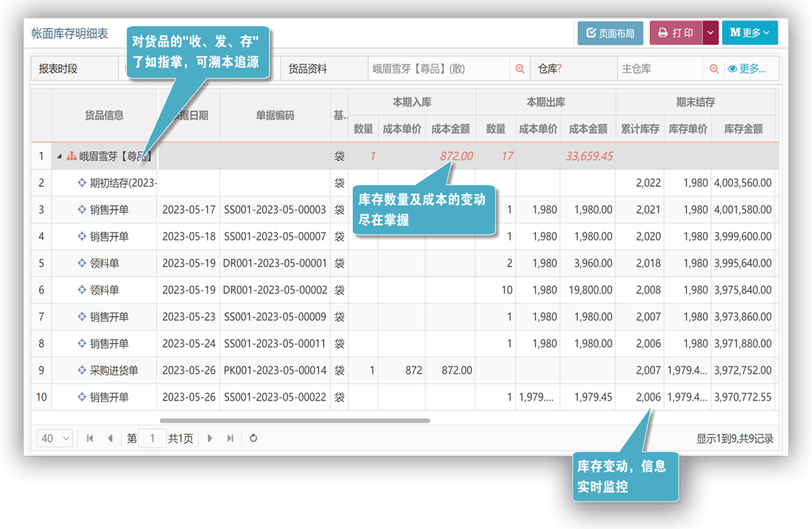Click the 本期出库 column group header
Image resolution: width=812 pixels, height=529 pixels.
point(546,102)
